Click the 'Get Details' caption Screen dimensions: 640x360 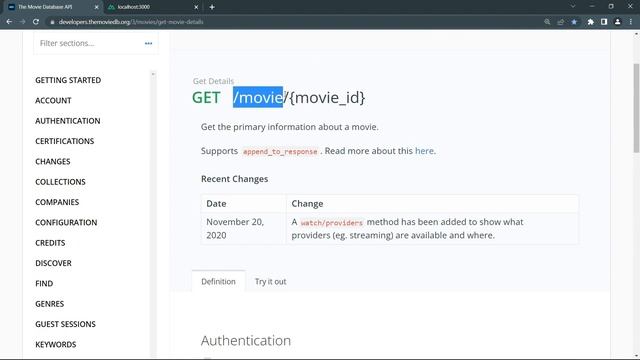pyautogui.click(x=213, y=81)
